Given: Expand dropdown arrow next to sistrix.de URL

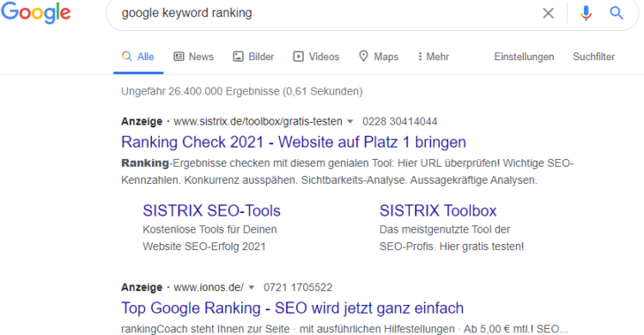Looking at the screenshot, I should (350, 122).
